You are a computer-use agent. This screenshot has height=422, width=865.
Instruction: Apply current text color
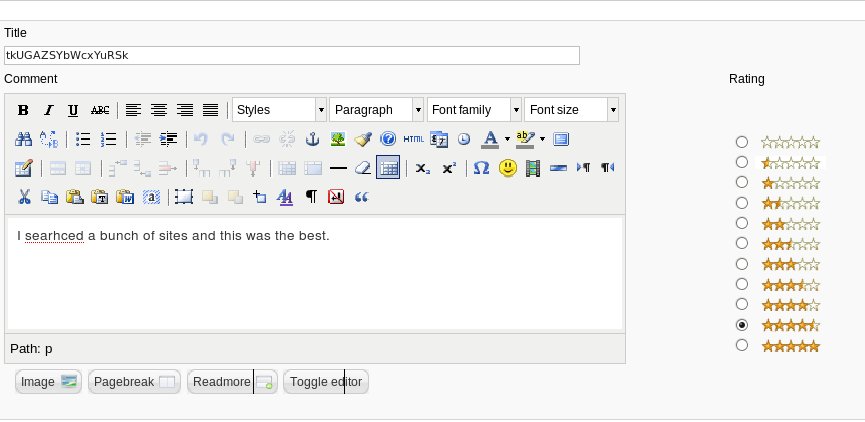click(490, 139)
